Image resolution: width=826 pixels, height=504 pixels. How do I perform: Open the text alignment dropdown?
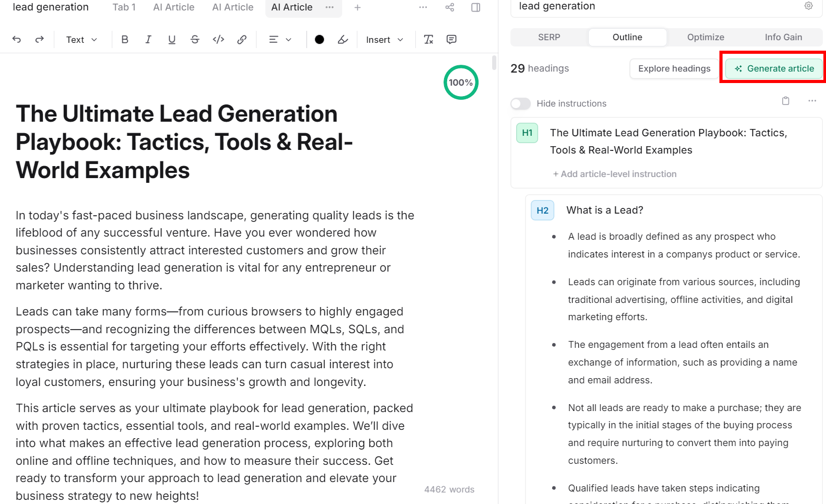(280, 39)
